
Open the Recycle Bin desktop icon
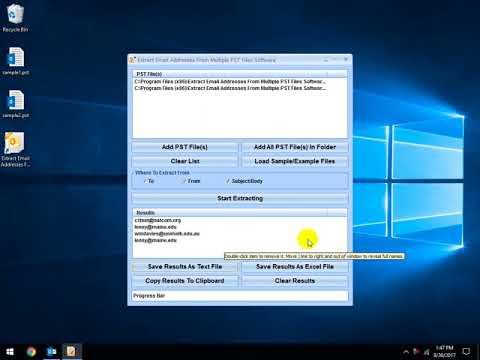tap(15, 18)
